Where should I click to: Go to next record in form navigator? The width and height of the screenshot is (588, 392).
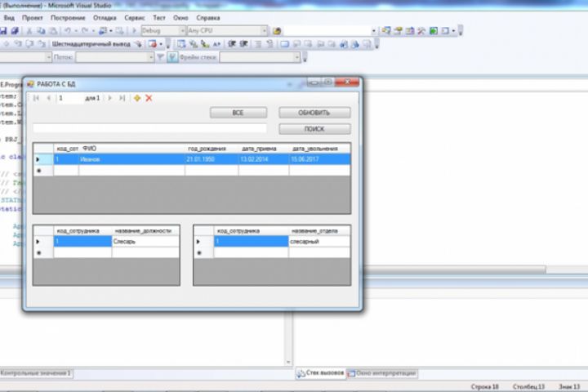pos(110,98)
